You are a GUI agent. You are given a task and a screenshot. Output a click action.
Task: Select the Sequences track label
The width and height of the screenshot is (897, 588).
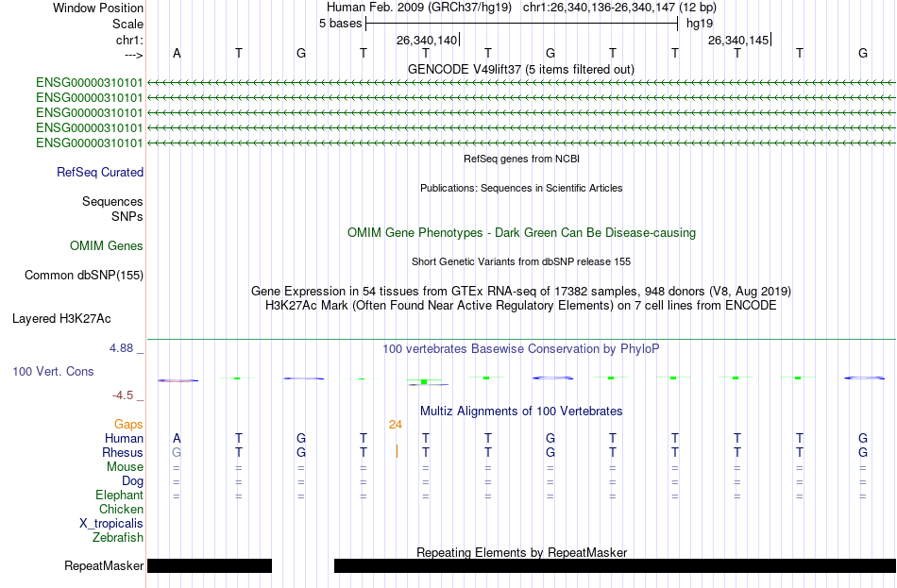[x=112, y=201]
